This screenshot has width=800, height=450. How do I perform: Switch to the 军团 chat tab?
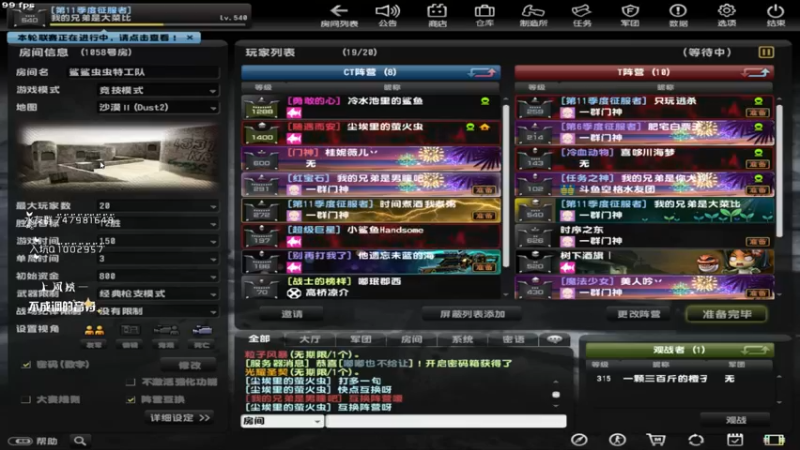(x=361, y=339)
